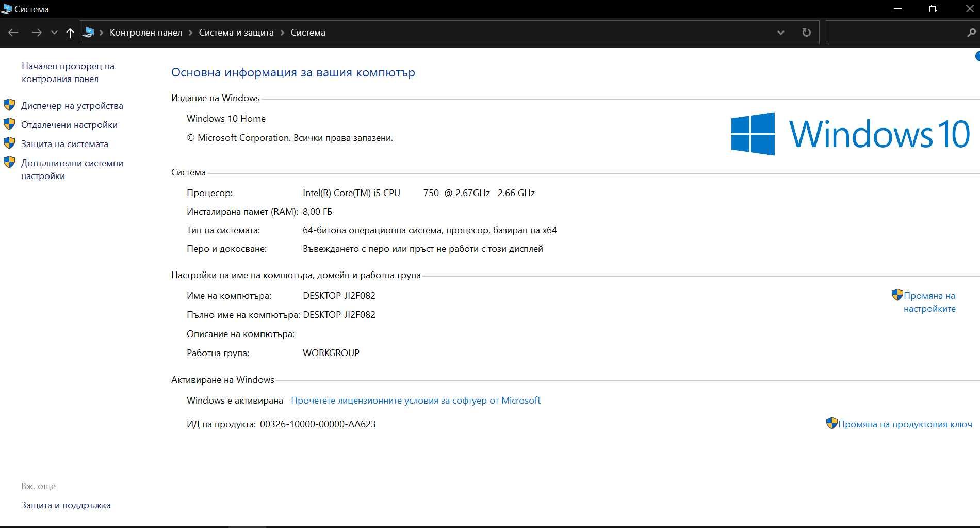Read Microsoft software license terms link
Screen dimensions: 980x528
[416, 401]
